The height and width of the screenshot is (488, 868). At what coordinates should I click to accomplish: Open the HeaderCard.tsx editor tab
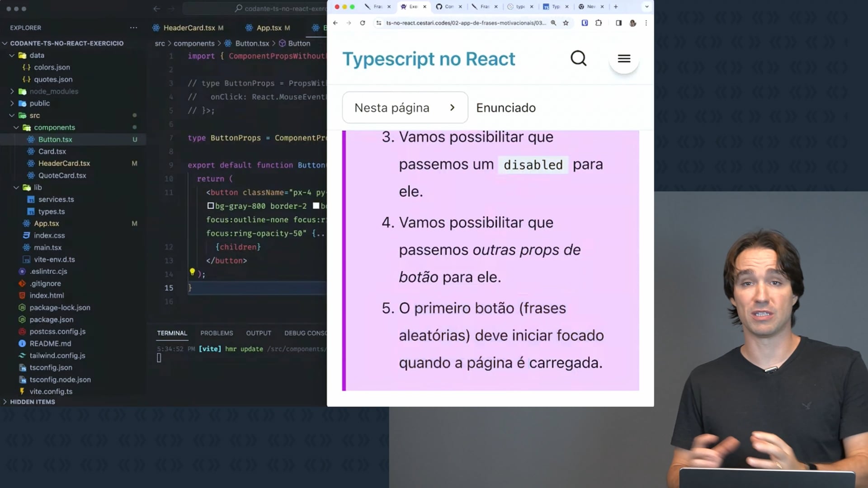pyautogui.click(x=189, y=28)
